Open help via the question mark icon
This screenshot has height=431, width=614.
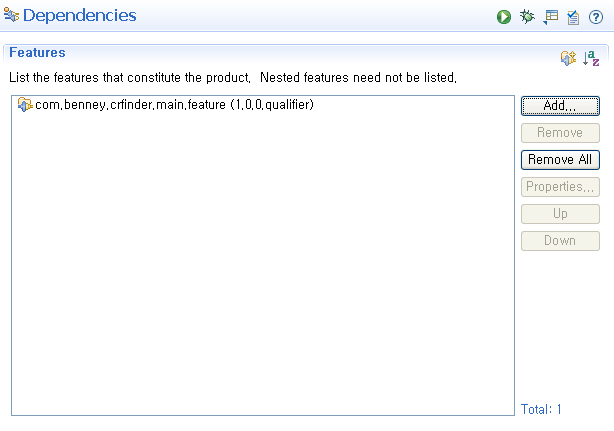596,17
